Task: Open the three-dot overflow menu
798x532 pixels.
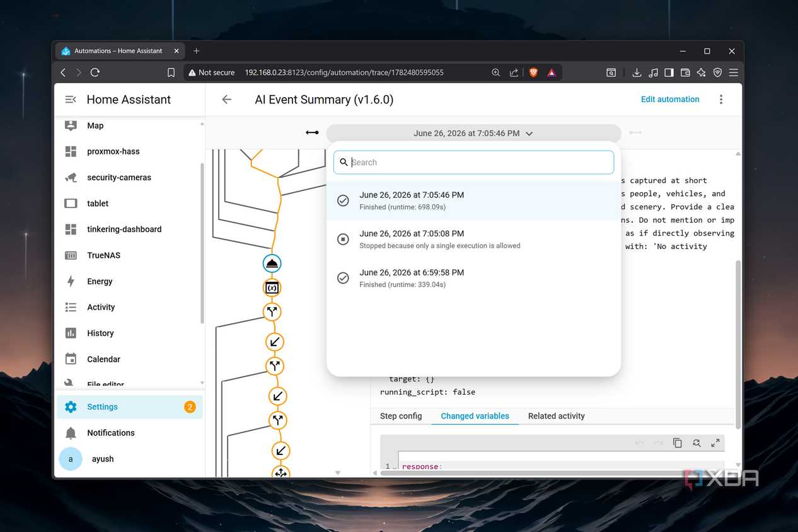Action: click(x=721, y=100)
